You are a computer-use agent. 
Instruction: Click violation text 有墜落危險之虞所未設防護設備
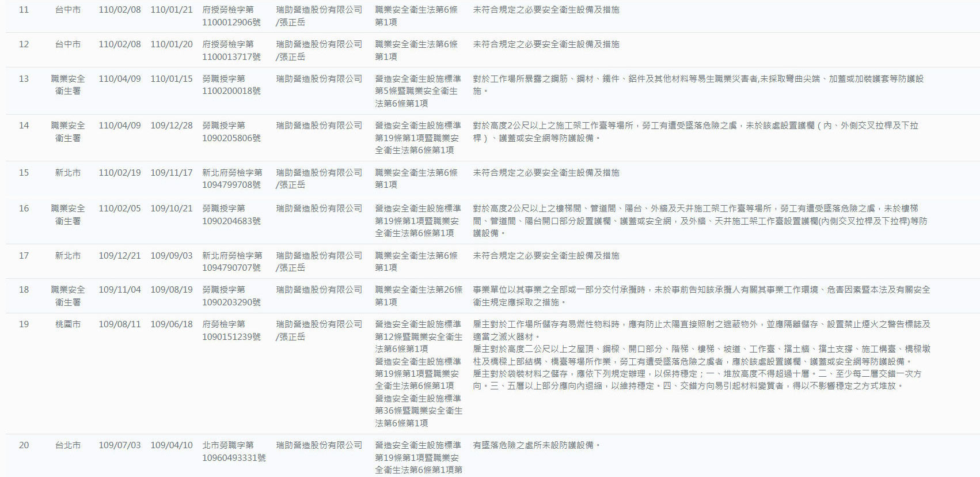(537, 445)
